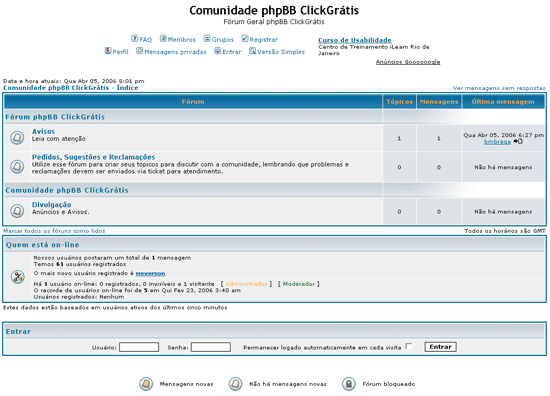Click the Última mensagem column header
Screen dimensions: 550x396
coord(503,102)
